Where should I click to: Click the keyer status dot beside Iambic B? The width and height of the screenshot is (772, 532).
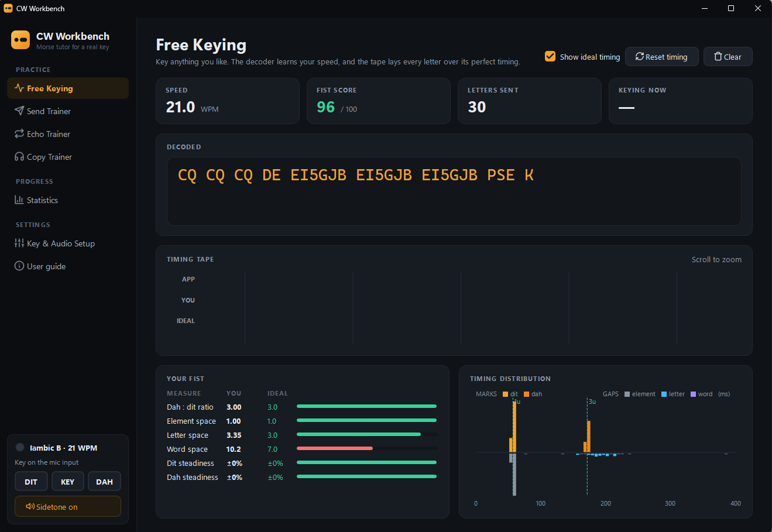coord(20,448)
